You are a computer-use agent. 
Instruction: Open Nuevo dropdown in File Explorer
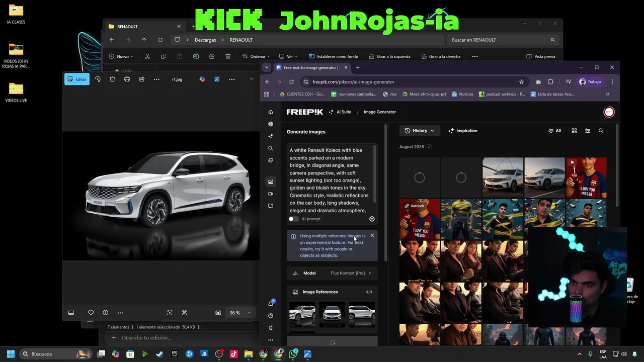point(121,56)
